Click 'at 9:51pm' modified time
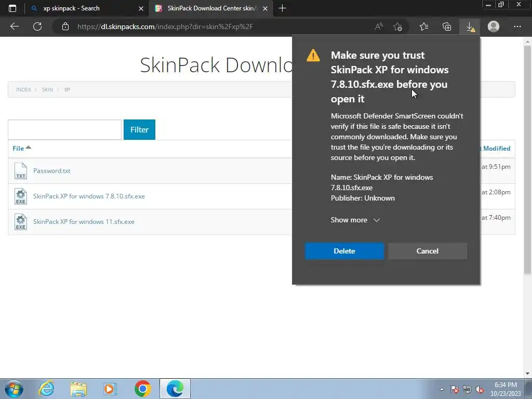Image resolution: width=532 pixels, height=399 pixels. tap(496, 167)
